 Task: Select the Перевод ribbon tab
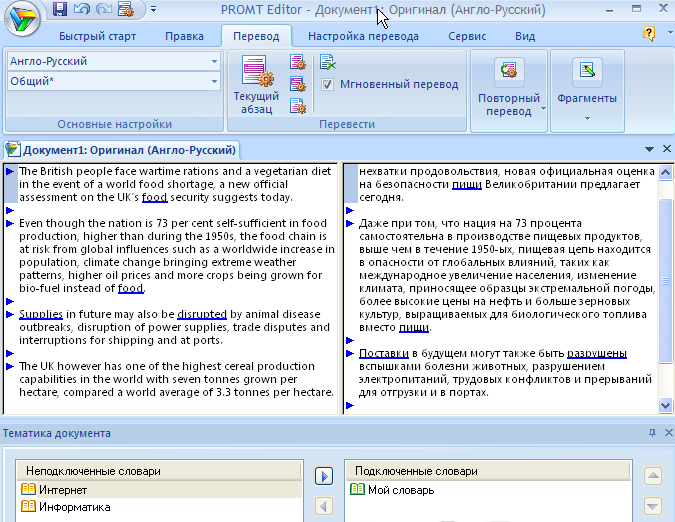click(256, 36)
